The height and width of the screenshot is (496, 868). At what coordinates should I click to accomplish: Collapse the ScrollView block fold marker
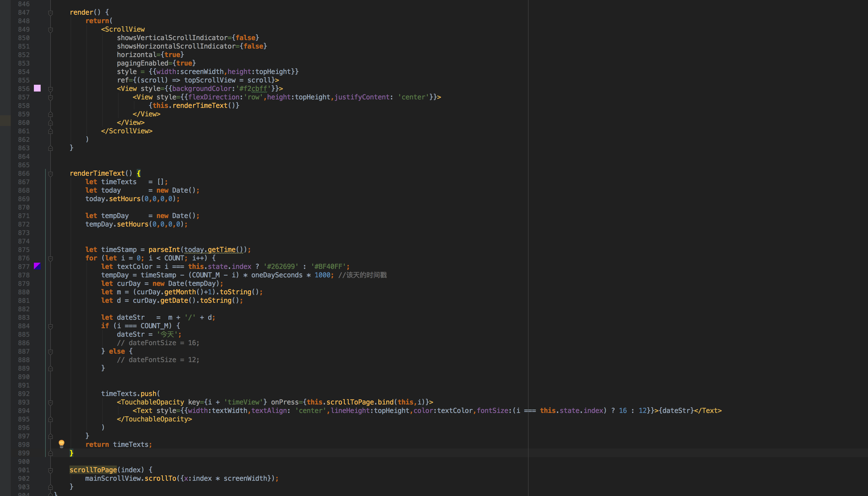51,29
